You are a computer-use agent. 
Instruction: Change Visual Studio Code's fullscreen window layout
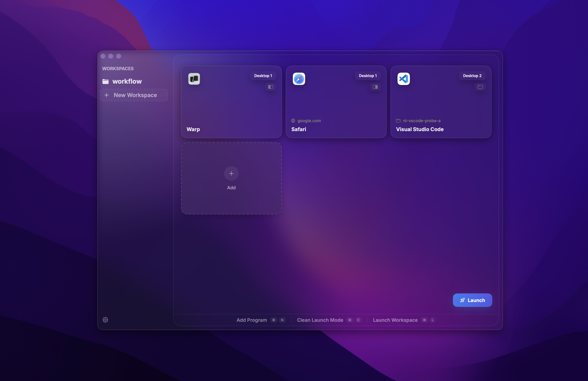tap(480, 87)
